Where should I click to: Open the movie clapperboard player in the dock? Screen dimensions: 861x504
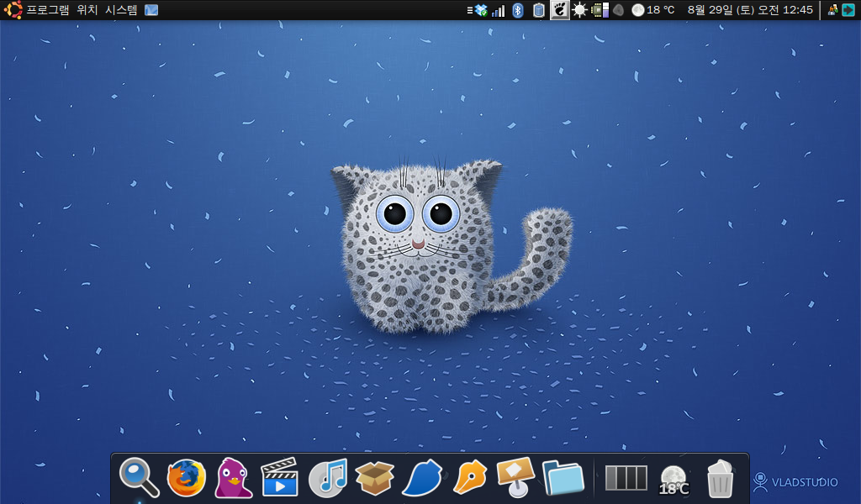(x=279, y=476)
